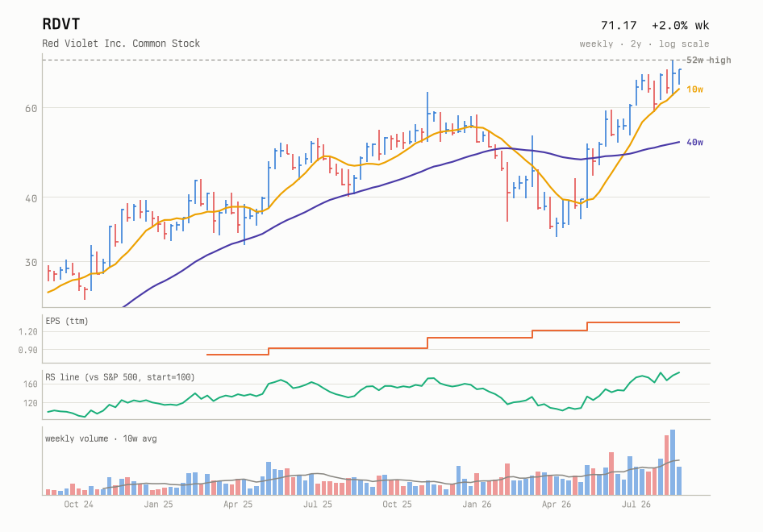Click the EPS (ttm) panel title

67,321
